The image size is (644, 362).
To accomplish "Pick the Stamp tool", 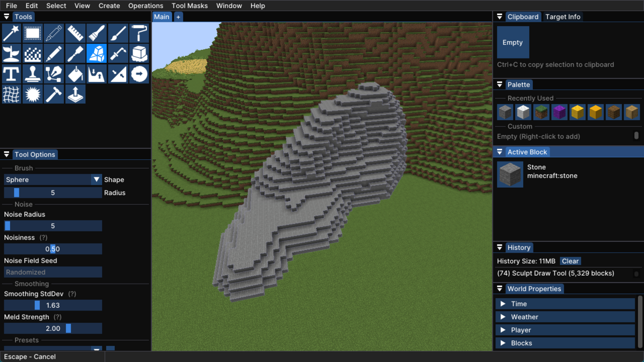I will pos(32,73).
